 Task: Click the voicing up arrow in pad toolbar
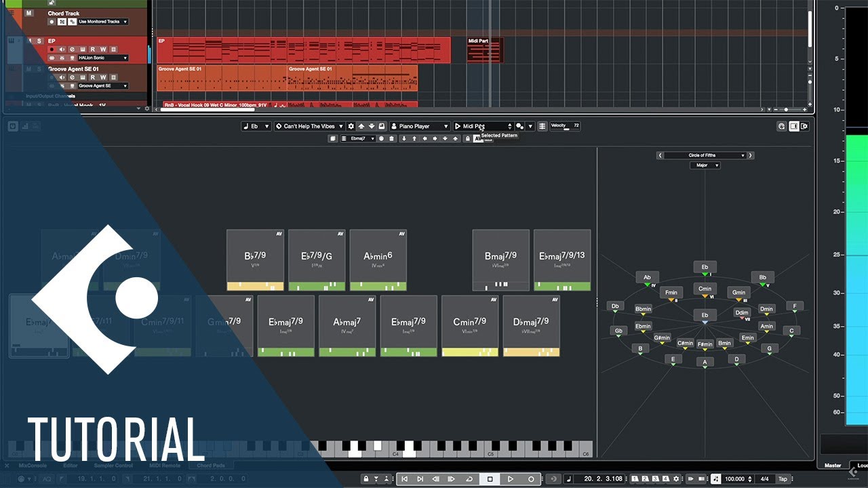414,138
